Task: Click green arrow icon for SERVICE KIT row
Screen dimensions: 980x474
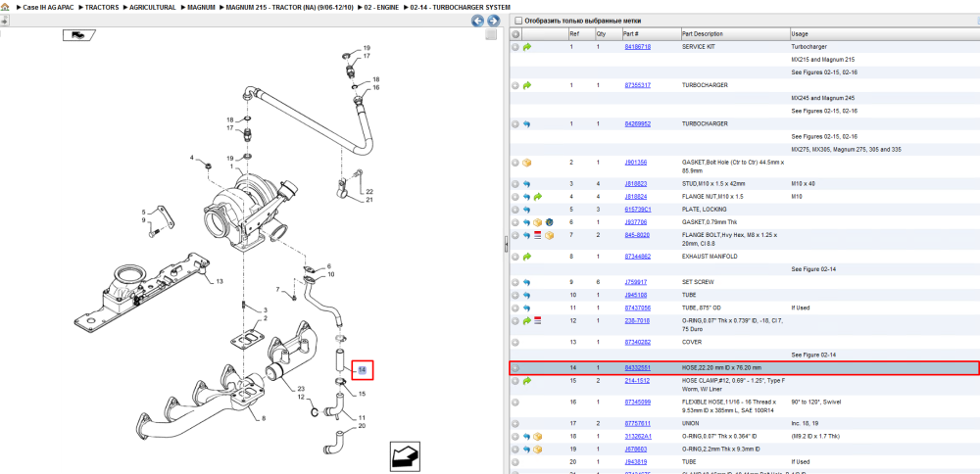Action: click(527, 47)
